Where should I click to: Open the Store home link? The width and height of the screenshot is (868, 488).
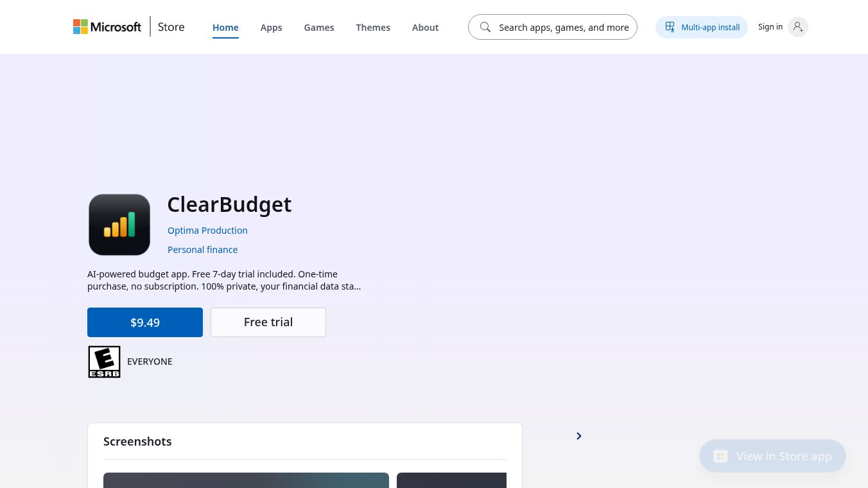(x=171, y=27)
